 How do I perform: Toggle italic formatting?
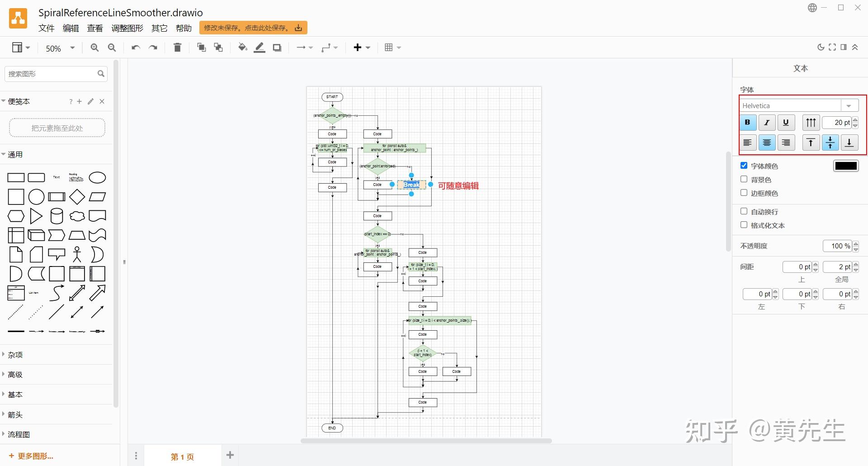(767, 123)
